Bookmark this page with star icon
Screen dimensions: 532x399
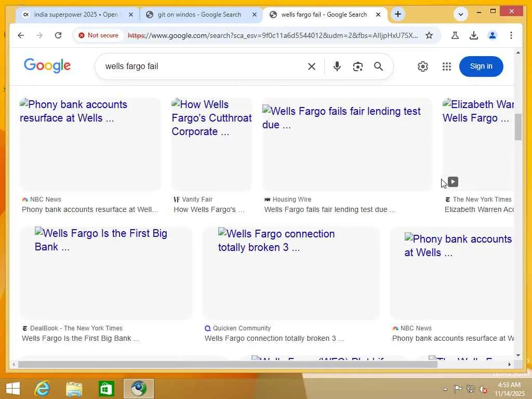point(429,35)
